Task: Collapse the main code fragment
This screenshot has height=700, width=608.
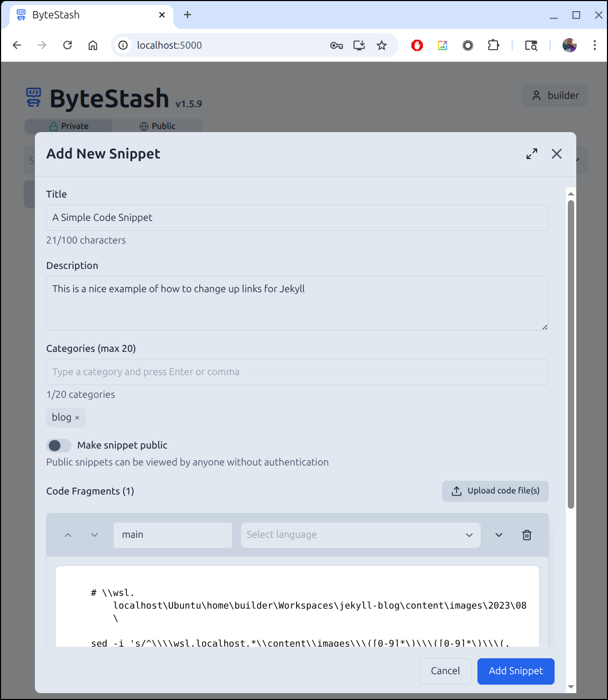Action: [499, 535]
